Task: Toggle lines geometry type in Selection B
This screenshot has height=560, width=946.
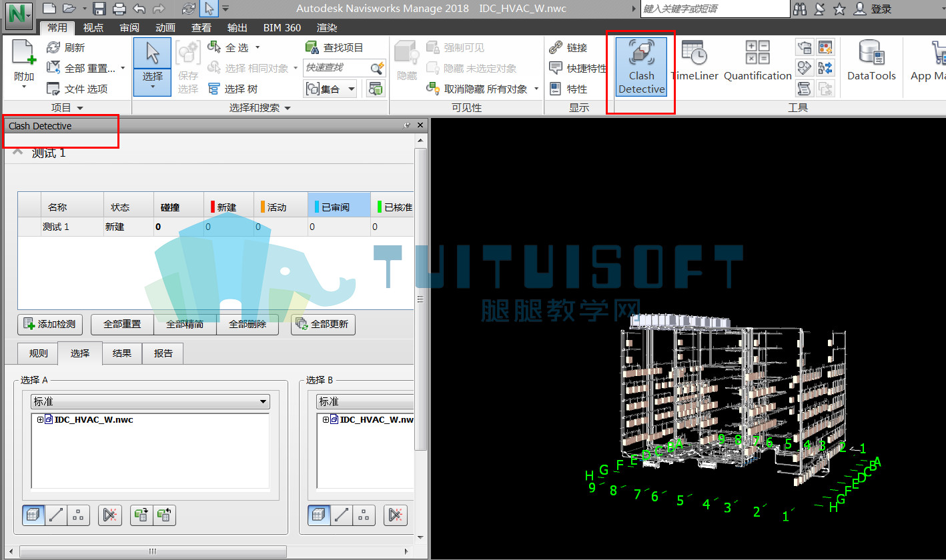Action: tap(342, 515)
